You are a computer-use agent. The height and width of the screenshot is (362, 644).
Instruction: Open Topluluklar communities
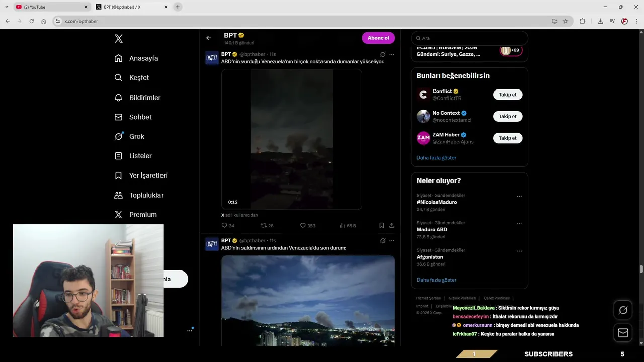point(139,195)
